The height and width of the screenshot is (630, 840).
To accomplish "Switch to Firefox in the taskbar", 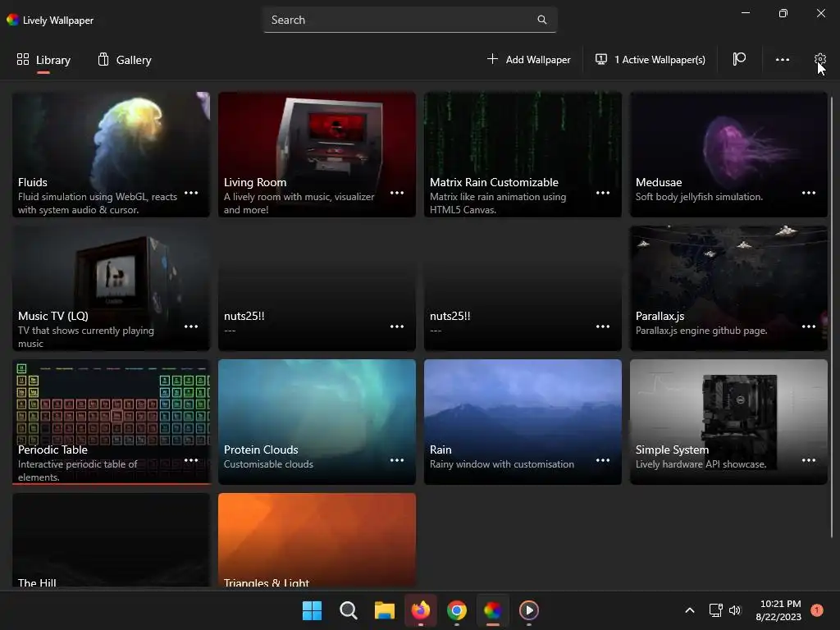I will [x=421, y=610].
